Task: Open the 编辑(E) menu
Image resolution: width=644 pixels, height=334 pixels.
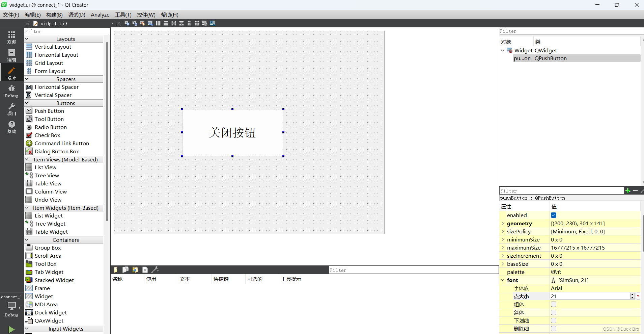Action: point(32,15)
